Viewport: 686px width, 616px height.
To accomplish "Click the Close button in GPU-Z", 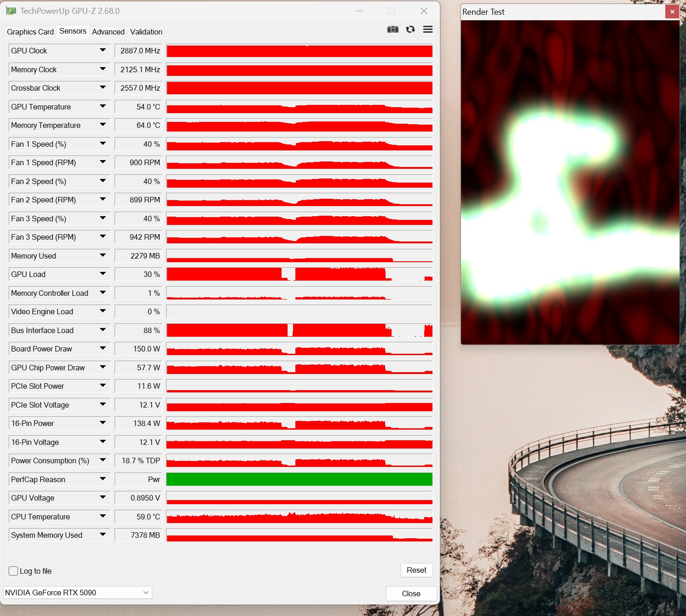I will click(x=411, y=593).
